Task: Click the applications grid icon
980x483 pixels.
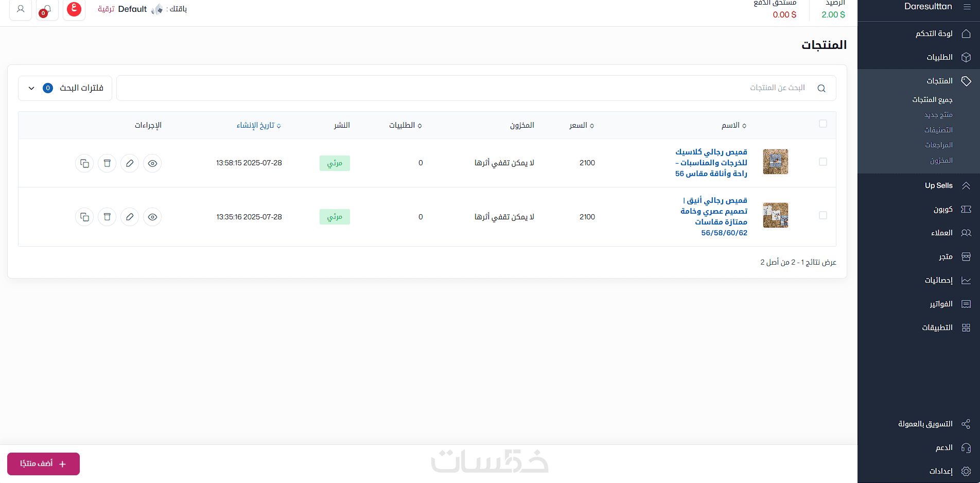Action: [x=966, y=327]
